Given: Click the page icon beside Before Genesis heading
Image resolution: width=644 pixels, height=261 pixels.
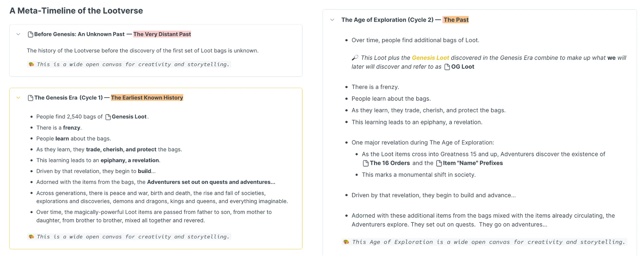Looking at the screenshot, I should tap(31, 34).
